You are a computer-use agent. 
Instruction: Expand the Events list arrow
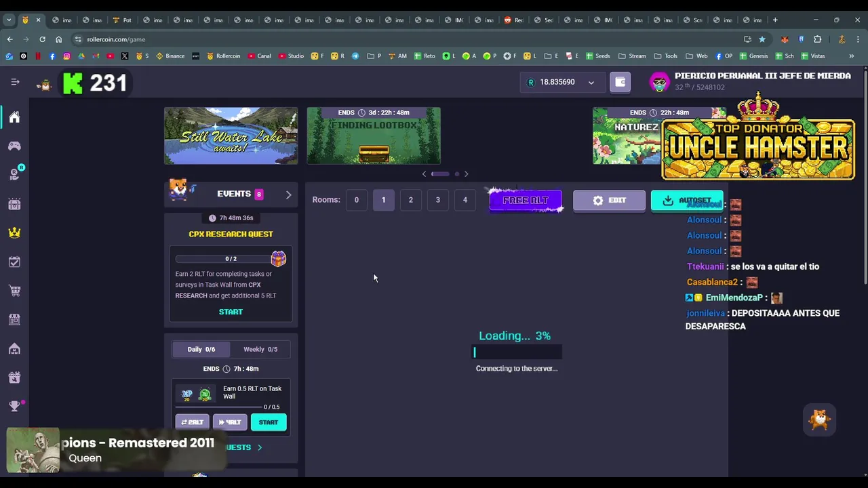point(288,195)
